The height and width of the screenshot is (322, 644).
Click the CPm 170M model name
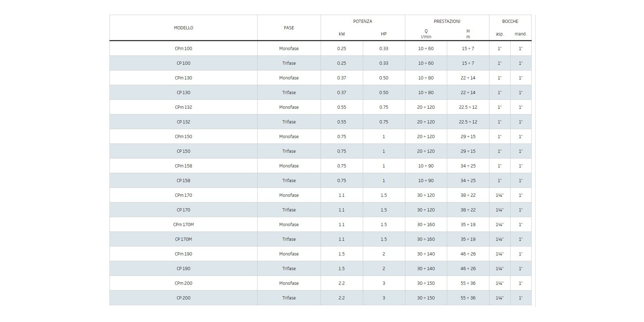coord(184,225)
